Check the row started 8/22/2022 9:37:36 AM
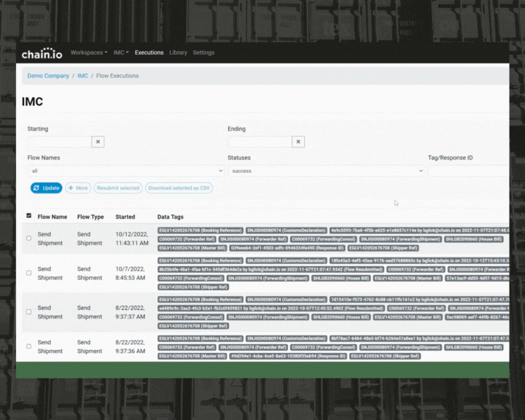Screen dimensions: 525x420 point(28,346)
